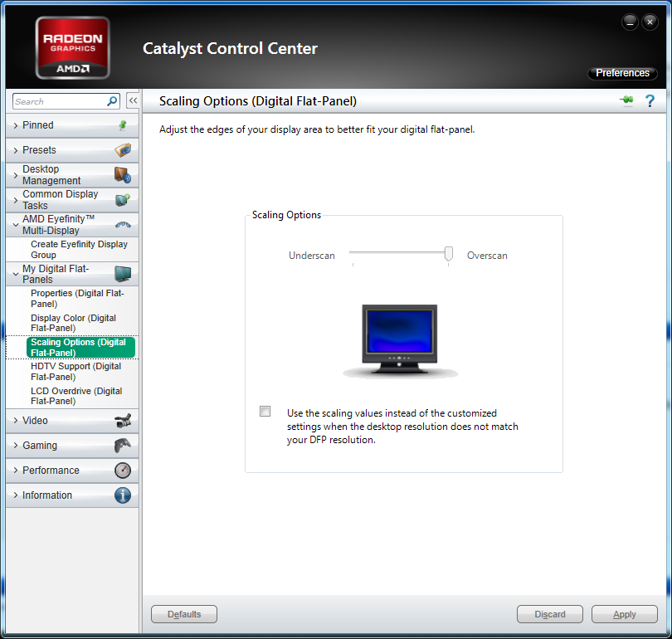Open Display Color (Digital Flat-Panel)

(x=73, y=323)
